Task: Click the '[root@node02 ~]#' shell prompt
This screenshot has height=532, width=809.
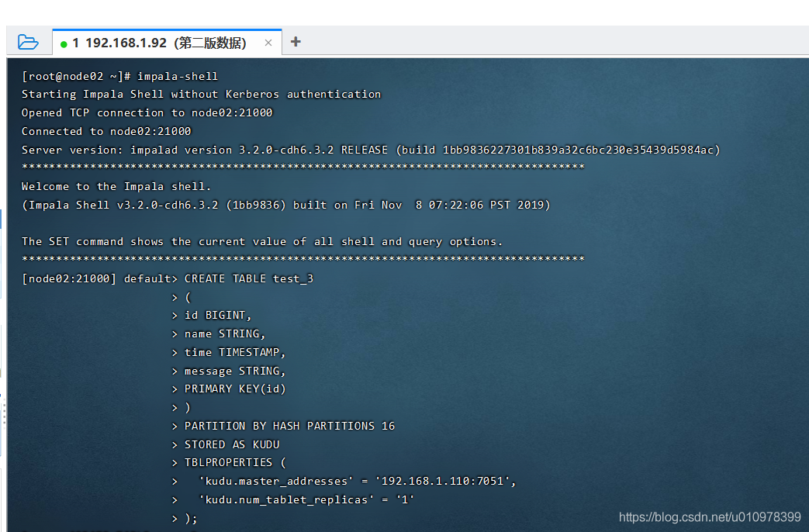Action: (x=76, y=76)
